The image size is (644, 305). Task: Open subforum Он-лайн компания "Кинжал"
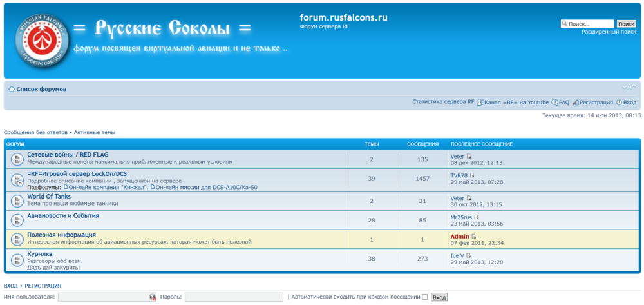coord(108,188)
